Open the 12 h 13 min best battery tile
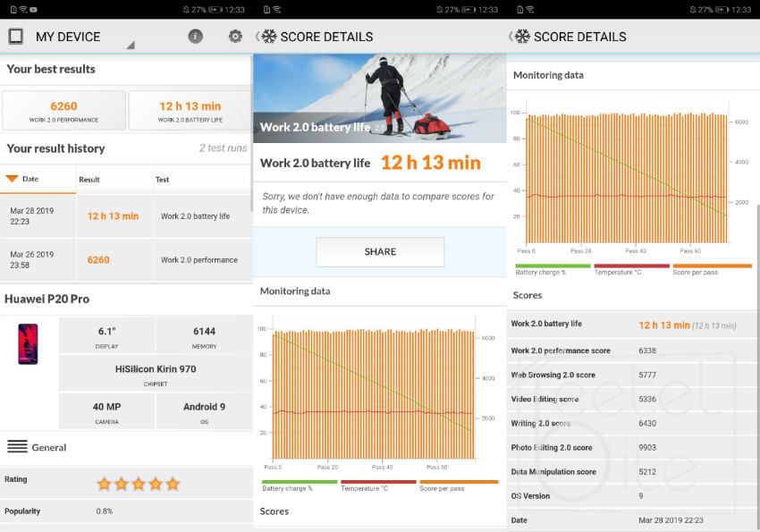Screen dimensions: 760x532 [x=190, y=111]
